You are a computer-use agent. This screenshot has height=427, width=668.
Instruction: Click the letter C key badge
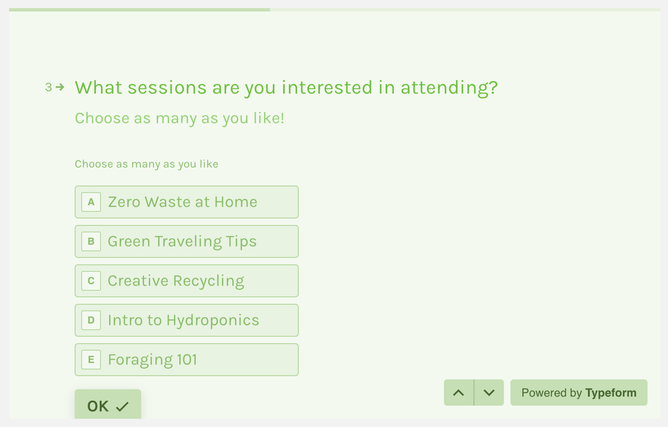pos(91,281)
